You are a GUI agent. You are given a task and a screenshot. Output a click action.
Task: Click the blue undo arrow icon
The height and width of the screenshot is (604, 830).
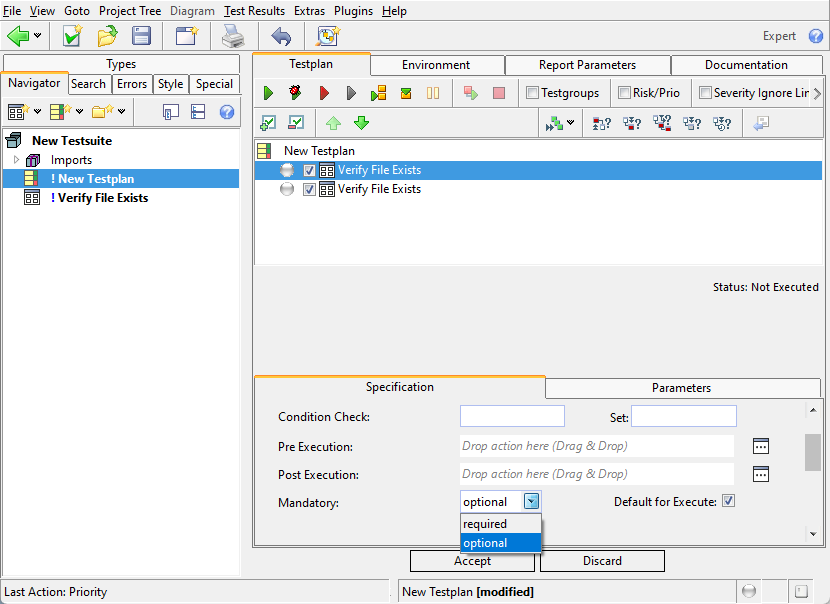[x=281, y=36]
